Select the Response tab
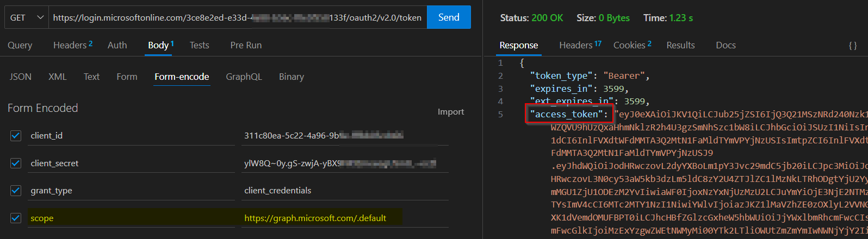This screenshot has width=868, height=239. coord(519,45)
